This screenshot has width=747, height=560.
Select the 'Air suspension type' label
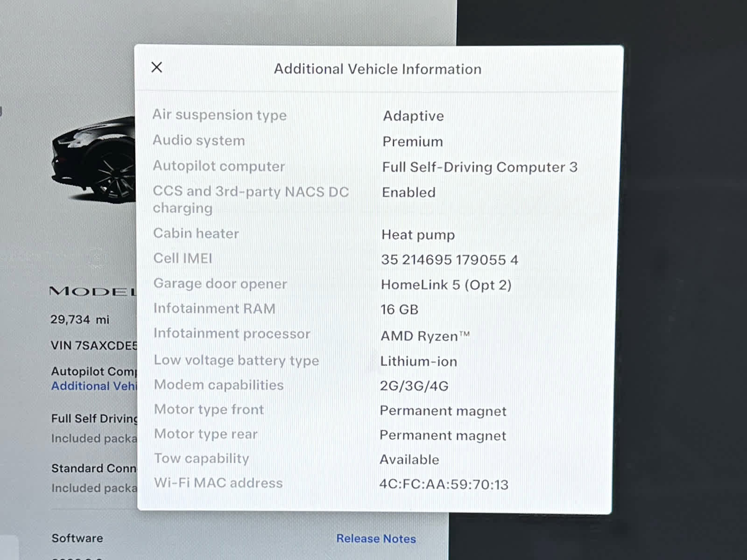click(219, 115)
